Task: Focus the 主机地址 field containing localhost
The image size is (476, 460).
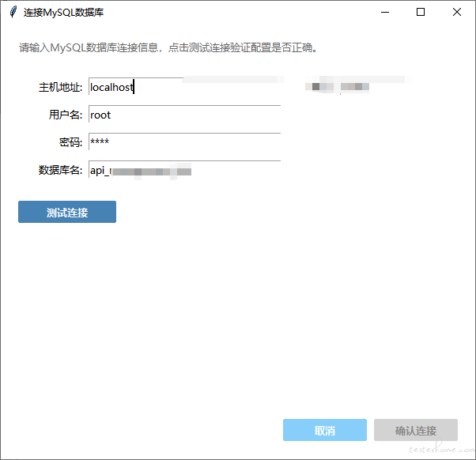Action: click(x=184, y=87)
